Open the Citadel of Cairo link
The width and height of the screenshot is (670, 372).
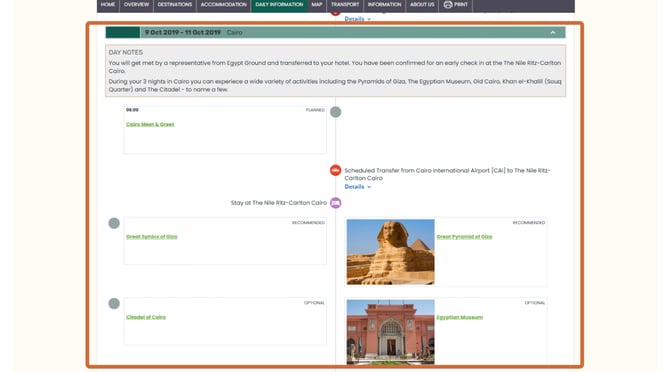pos(146,317)
